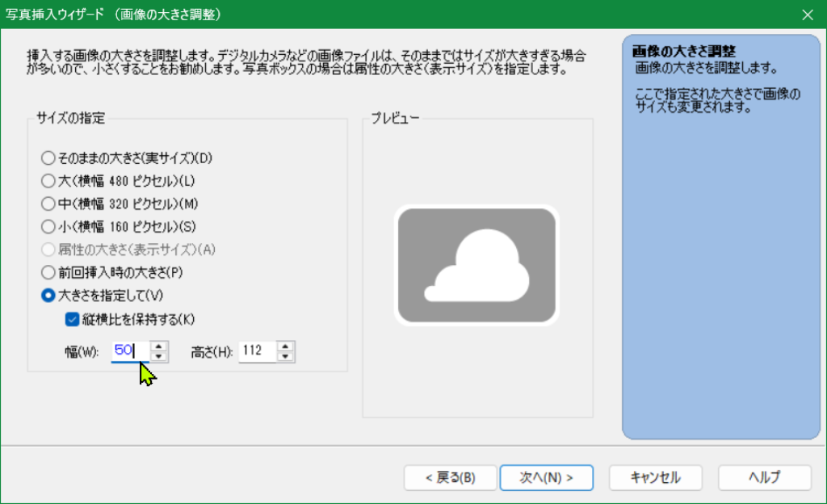
Task: Proceed with the 次へ(N) button
Action: coord(547,477)
